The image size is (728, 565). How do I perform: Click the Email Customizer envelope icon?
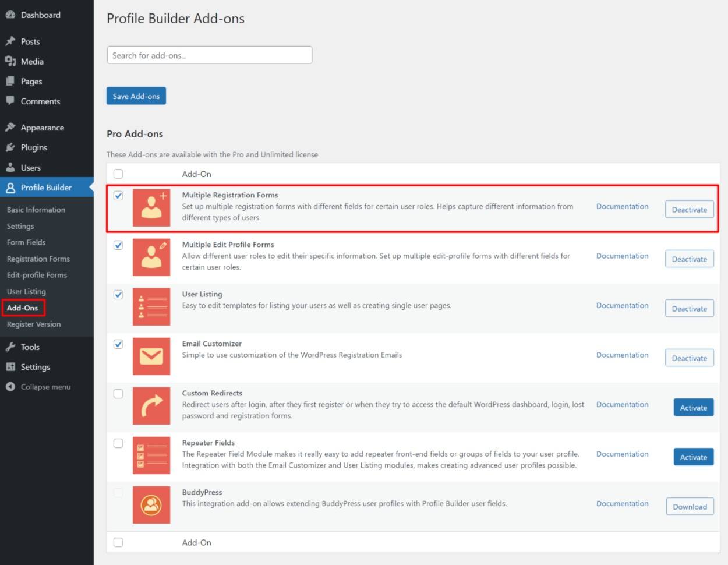[x=151, y=356]
